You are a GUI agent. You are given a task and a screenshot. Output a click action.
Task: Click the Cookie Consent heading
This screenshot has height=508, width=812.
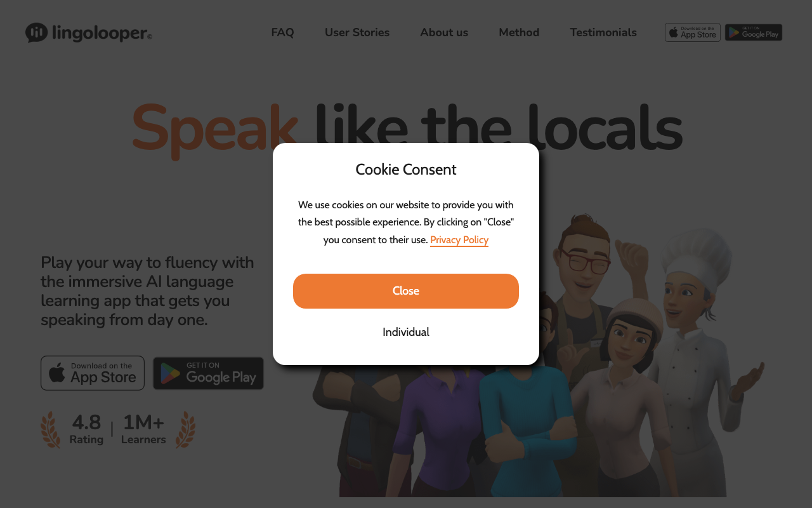coord(406,170)
